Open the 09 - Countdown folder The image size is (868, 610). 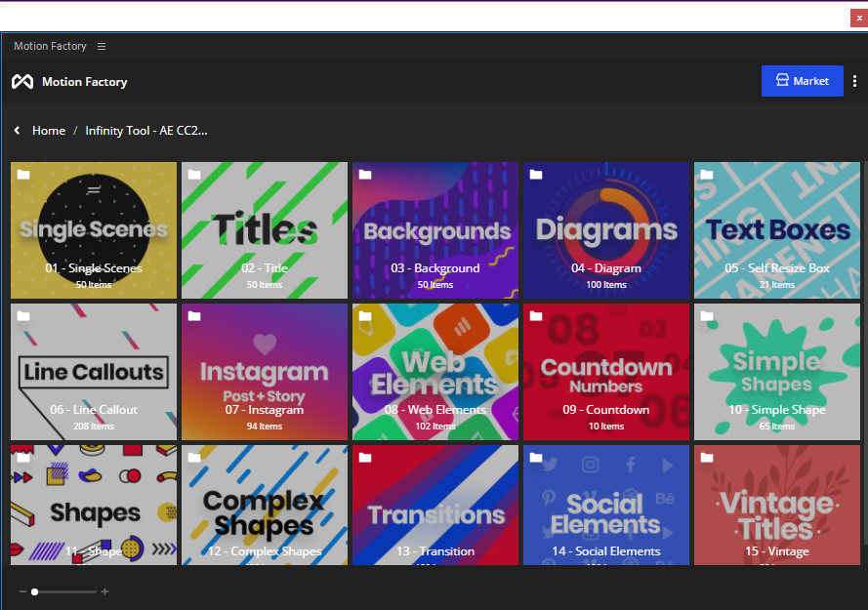point(606,372)
